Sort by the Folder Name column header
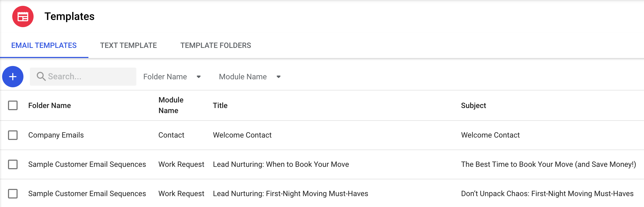This screenshot has height=207, width=644. (50, 106)
